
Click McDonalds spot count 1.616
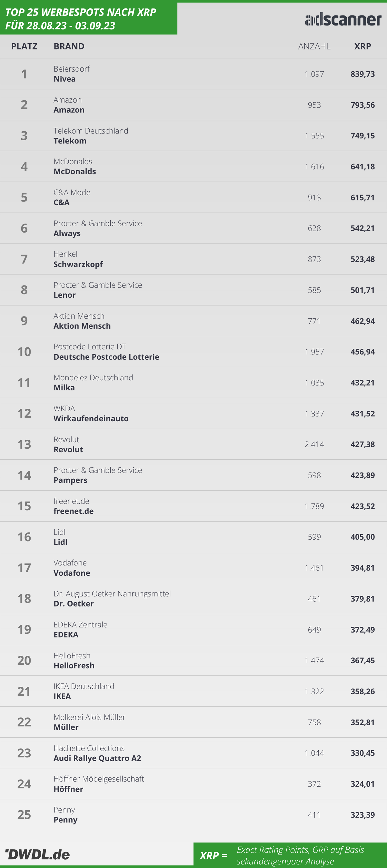(314, 166)
